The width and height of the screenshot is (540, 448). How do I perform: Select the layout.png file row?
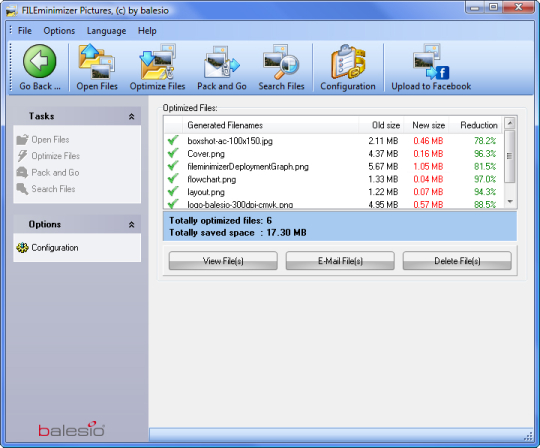(333, 192)
